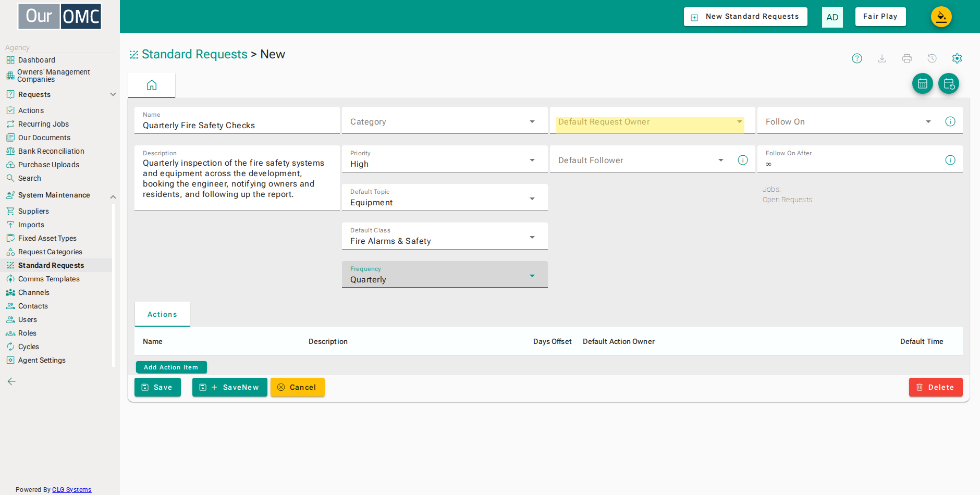
Task: Click the print icon
Action: point(907,58)
